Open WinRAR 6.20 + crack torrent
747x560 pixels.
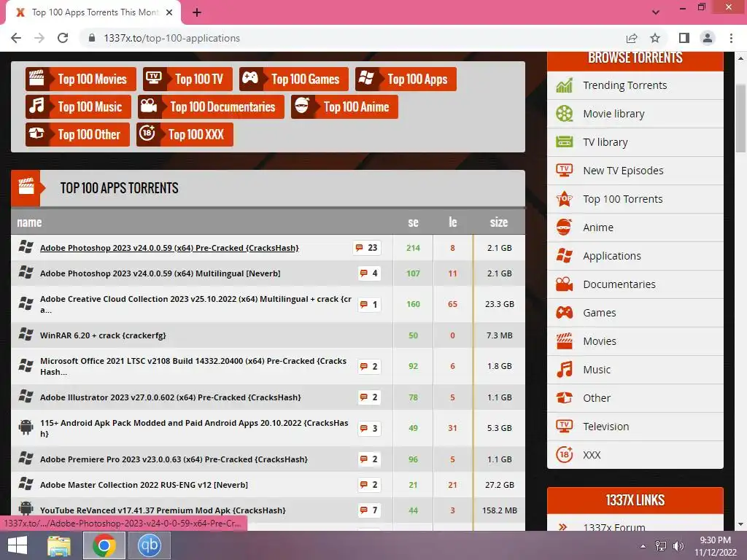point(103,335)
